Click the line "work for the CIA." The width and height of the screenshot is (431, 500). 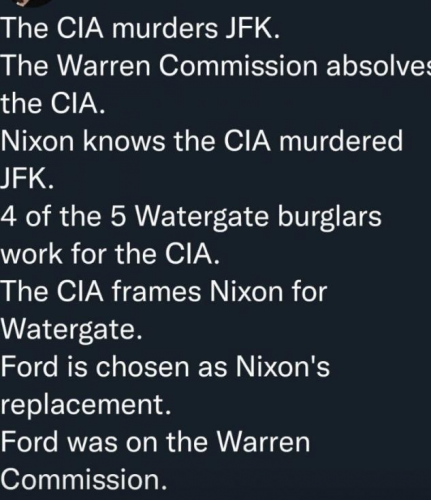pos(110,254)
